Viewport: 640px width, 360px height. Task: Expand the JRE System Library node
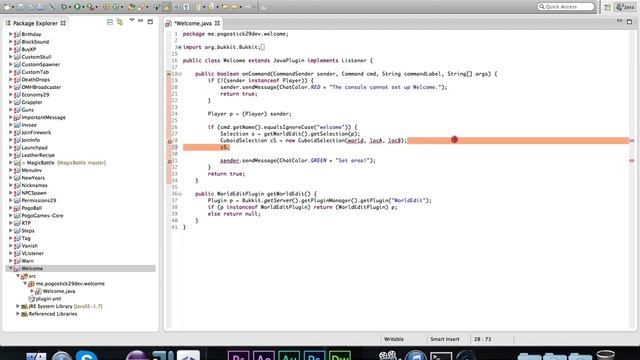point(18,306)
